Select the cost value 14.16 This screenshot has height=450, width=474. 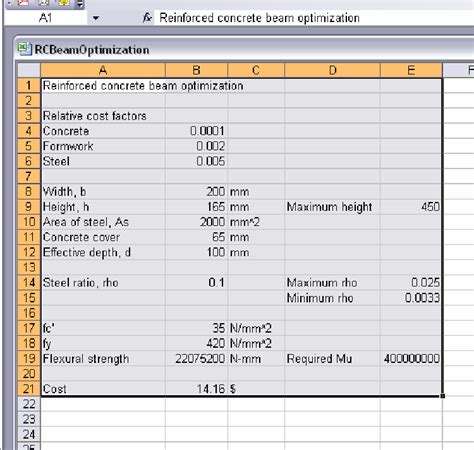click(197, 389)
